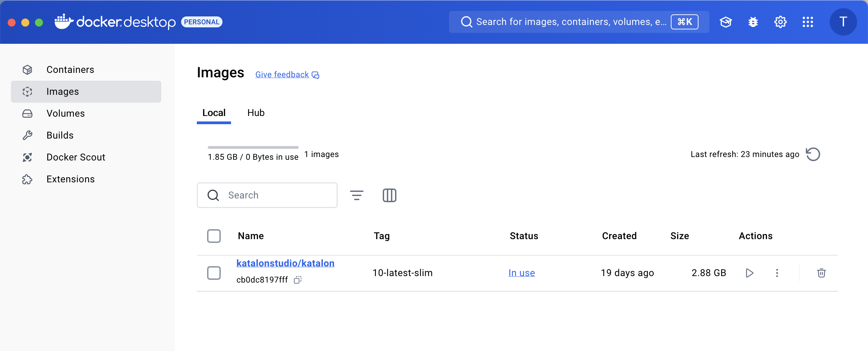Switch to the Hub tab
Screen dimensions: 868x351
pos(256,113)
